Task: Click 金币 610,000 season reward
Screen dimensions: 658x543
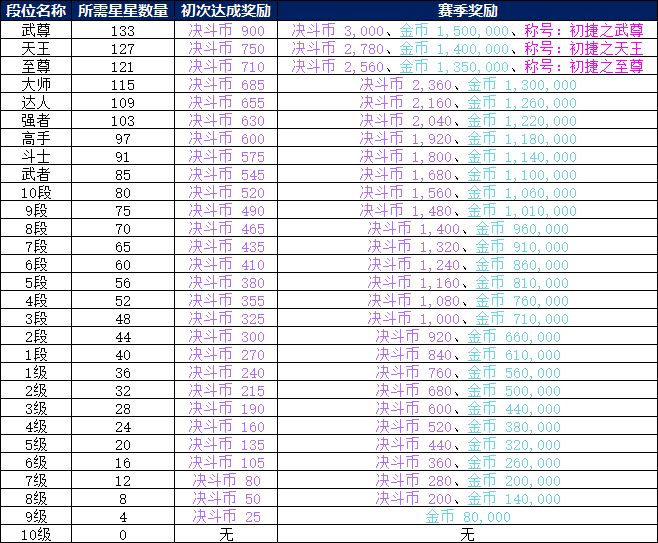Action: point(514,355)
